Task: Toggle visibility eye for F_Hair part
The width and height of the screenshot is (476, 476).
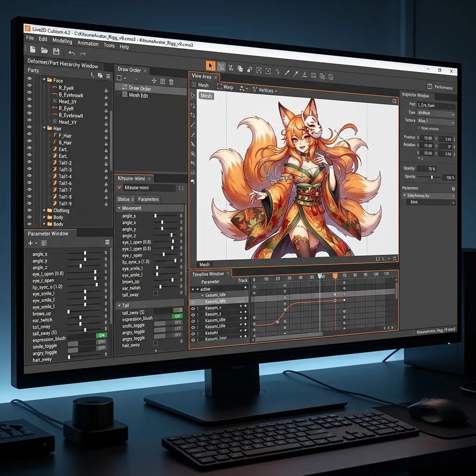Action: click(29, 134)
